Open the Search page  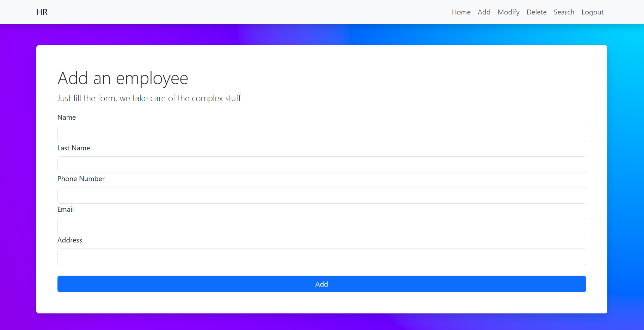[x=564, y=12]
